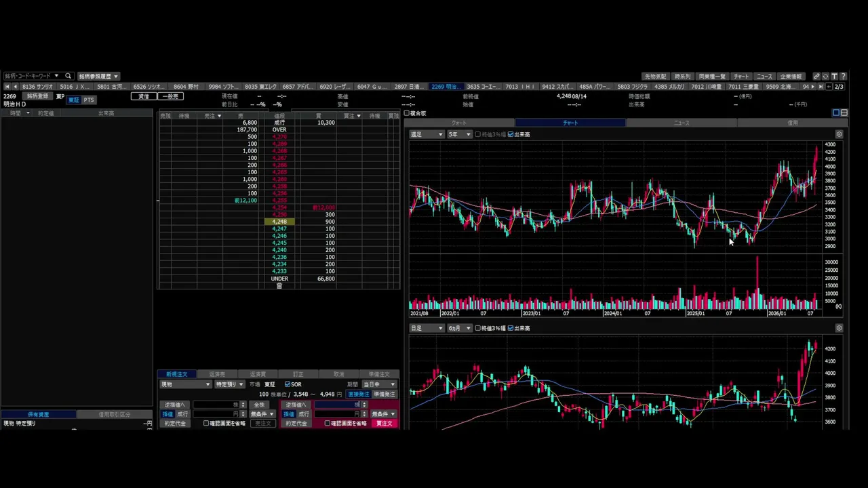Click the 銘柄・コード・キーワード search field
Image resolution: width=868 pixels, height=488 pixels.
[x=27, y=76]
